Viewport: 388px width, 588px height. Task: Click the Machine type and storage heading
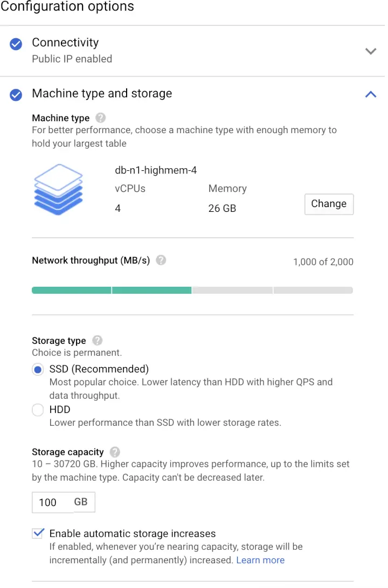(x=102, y=94)
